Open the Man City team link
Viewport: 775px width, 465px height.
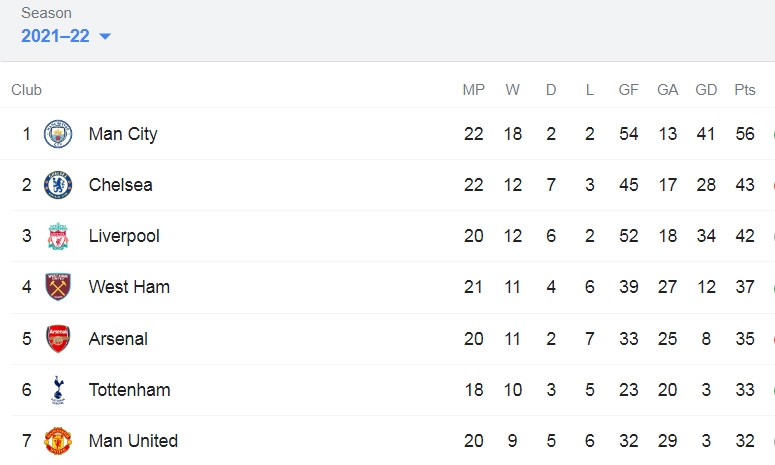[123, 134]
